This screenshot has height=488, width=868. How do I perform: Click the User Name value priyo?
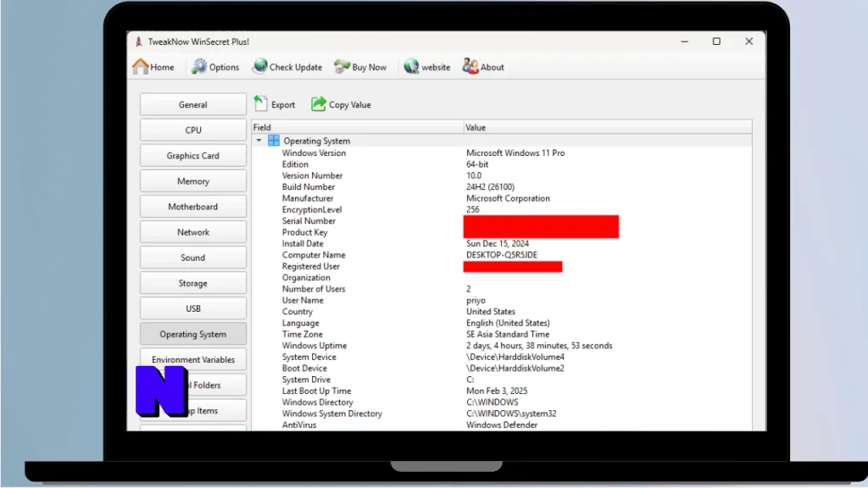point(476,301)
